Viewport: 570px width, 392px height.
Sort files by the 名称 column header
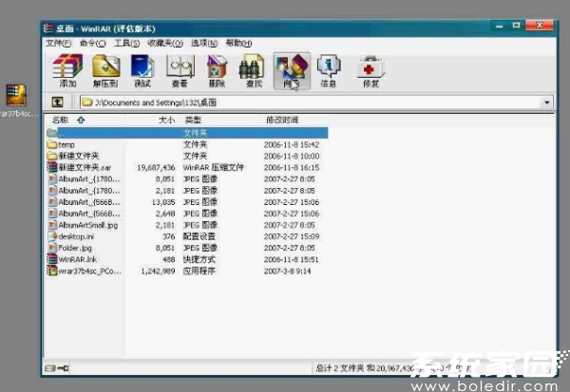[61, 121]
